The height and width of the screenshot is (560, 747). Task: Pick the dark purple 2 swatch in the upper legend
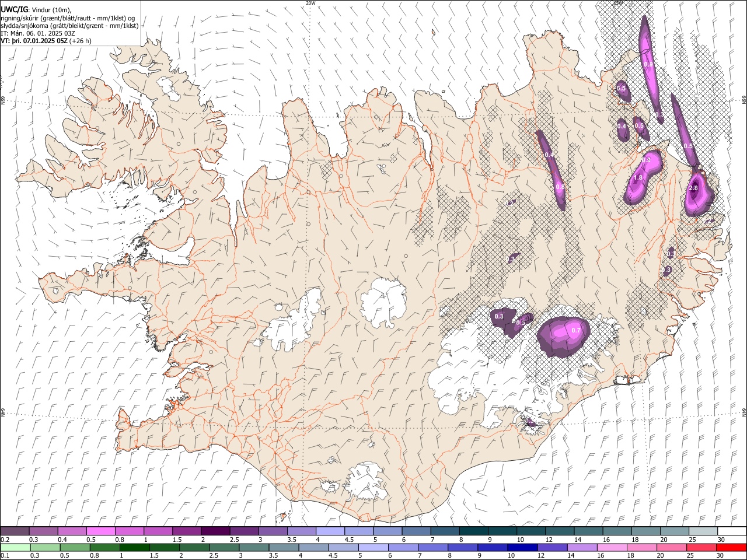tap(215, 531)
